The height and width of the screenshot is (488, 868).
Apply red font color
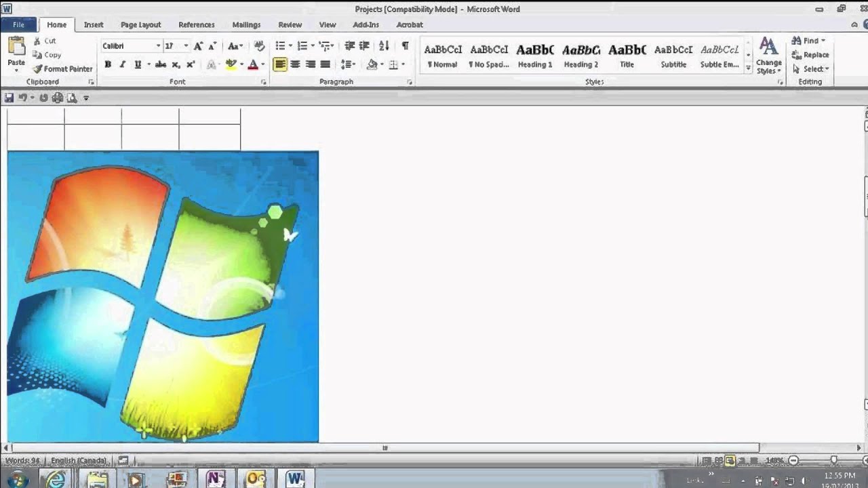(x=253, y=64)
